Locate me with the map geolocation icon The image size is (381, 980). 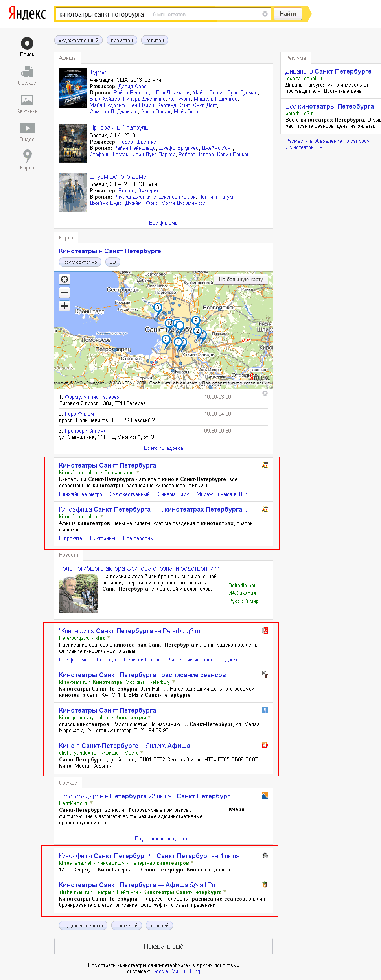[64, 279]
